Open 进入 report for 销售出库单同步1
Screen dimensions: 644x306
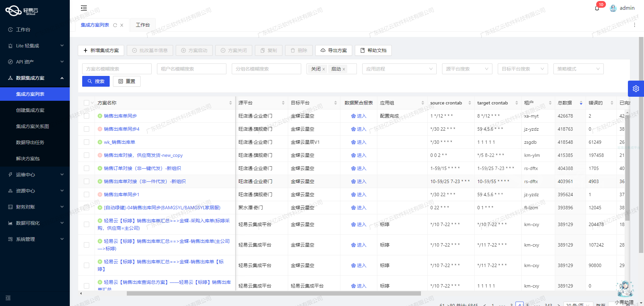tap(359, 194)
